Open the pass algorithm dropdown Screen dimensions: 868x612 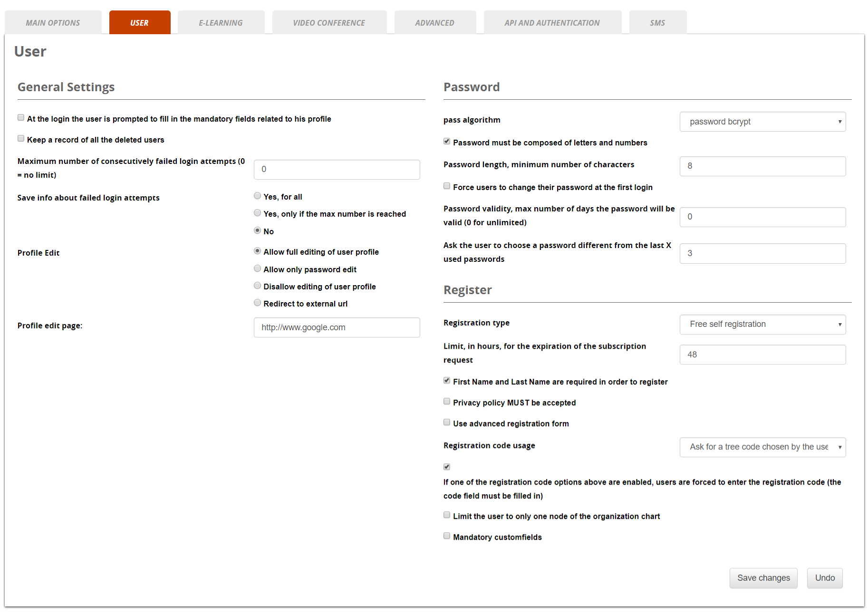coord(762,122)
